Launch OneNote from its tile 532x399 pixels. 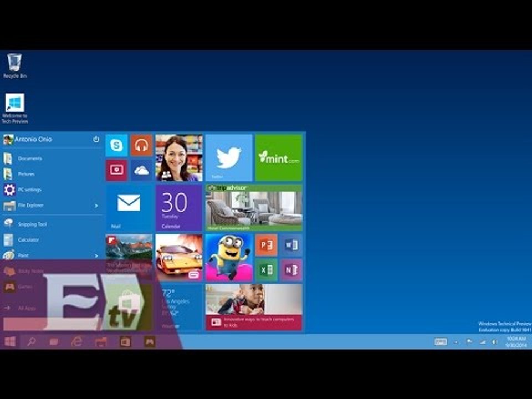point(291,270)
